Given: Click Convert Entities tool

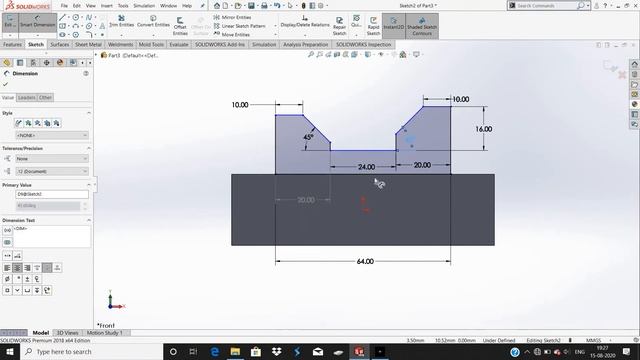Looking at the screenshot, I should [153, 21].
